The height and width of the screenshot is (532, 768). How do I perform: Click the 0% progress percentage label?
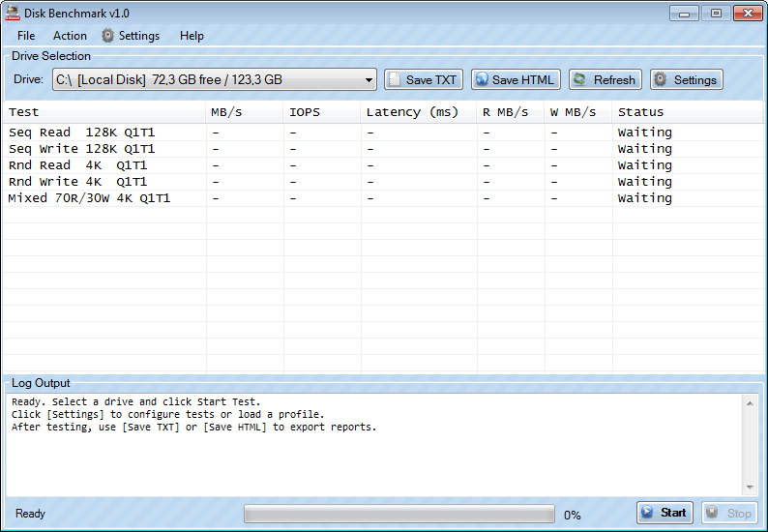click(x=572, y=515)
